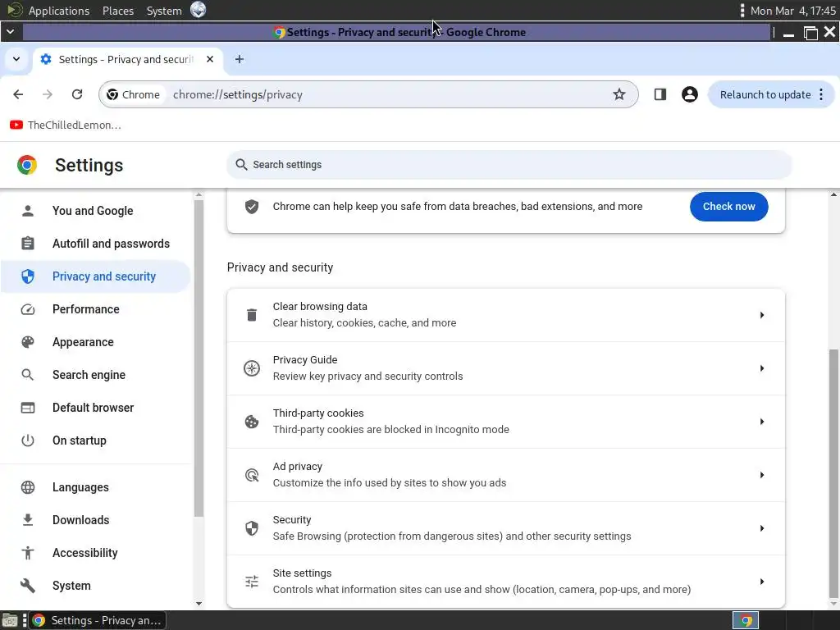Screen dimensions: 840x630
Task: Click the wrench icon for System
Action: [27, 586]
